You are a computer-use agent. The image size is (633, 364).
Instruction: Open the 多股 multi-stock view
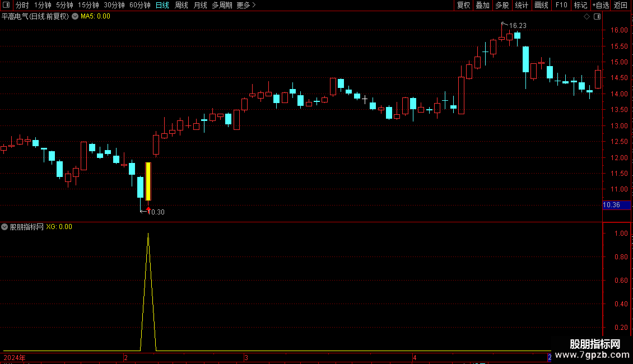point(502,5)
